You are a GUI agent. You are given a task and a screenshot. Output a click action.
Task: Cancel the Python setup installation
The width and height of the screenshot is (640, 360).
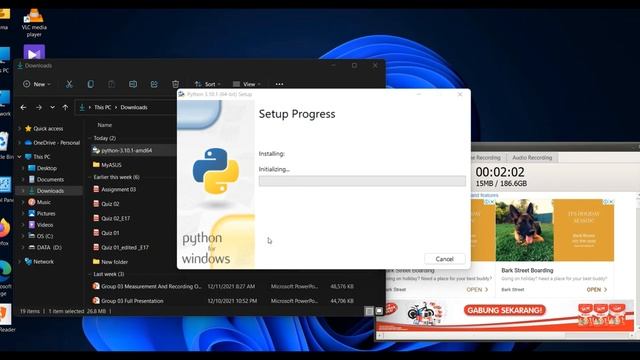click(x=444, y=259)
